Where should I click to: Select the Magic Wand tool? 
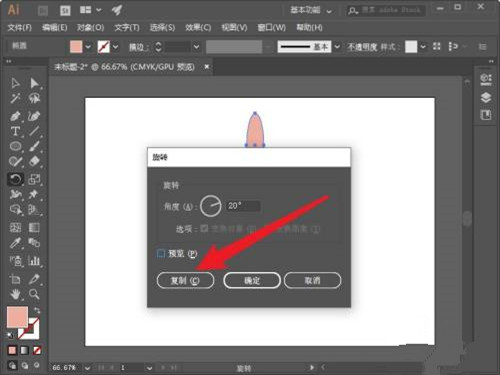click(15, 98)
